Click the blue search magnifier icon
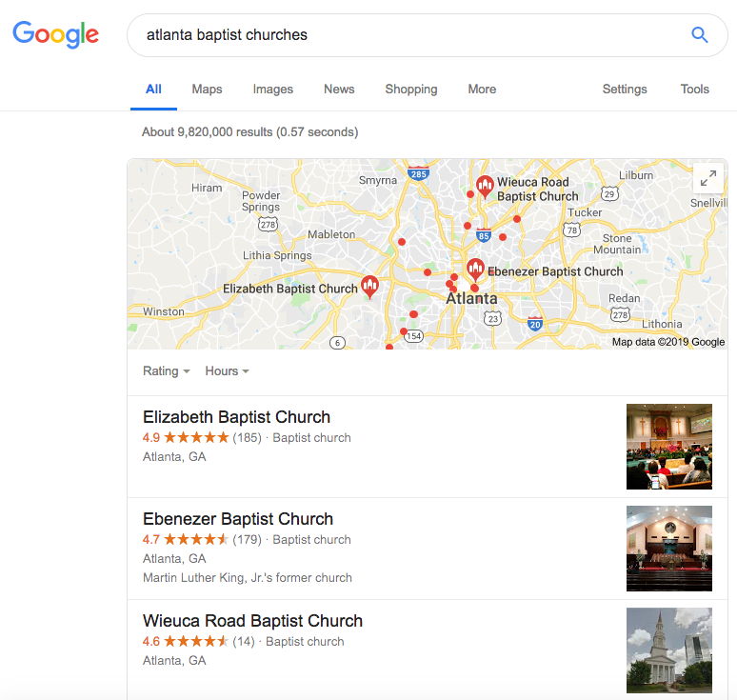Image resolution: width=737 pixels, height=700 pixels. (x=699, y=35)
